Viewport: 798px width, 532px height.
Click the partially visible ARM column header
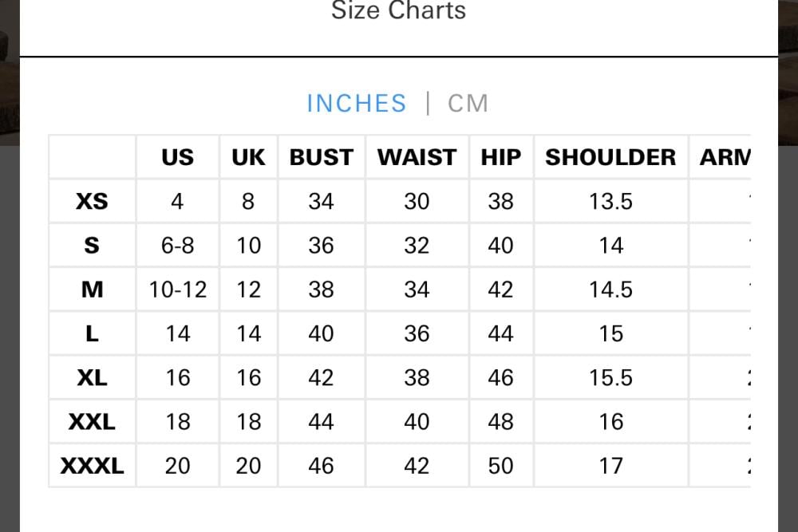click(x=725, y=157)
